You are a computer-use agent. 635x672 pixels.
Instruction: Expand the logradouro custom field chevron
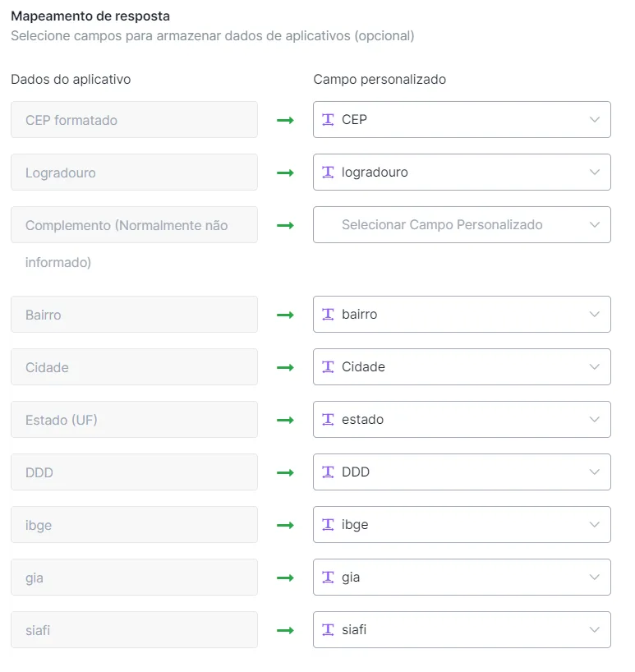click(x=594, y=173)
